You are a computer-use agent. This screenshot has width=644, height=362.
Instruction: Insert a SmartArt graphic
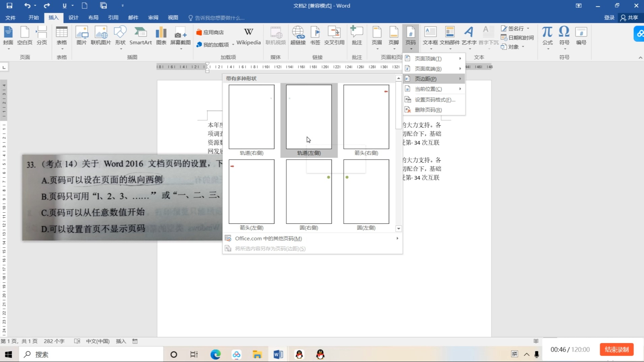click(141, 36)
